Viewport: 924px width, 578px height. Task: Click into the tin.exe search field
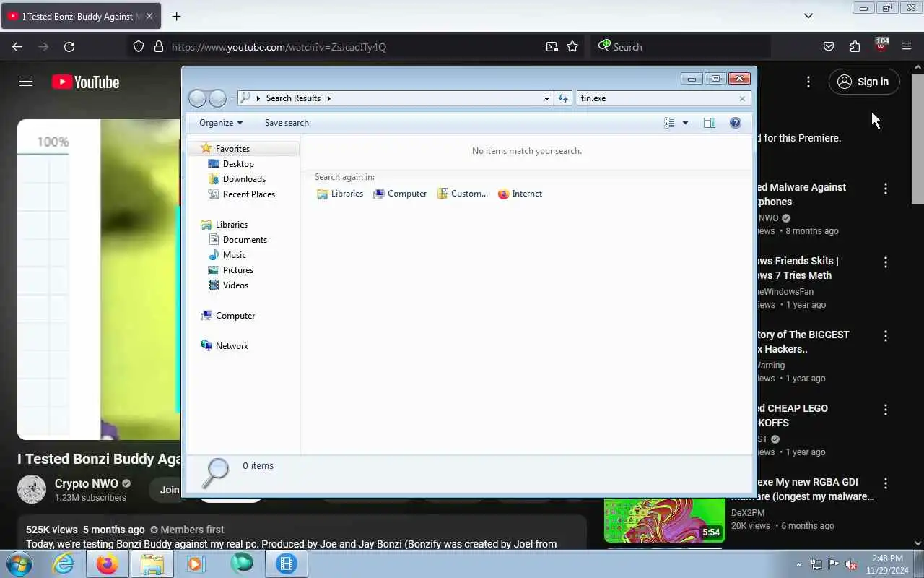click(657, 98)
